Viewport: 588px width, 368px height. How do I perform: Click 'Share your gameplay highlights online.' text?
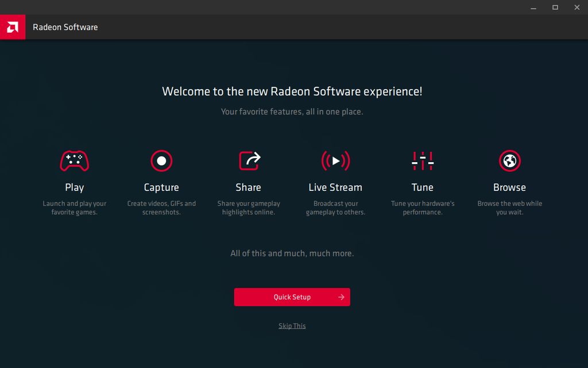point(249,208)
